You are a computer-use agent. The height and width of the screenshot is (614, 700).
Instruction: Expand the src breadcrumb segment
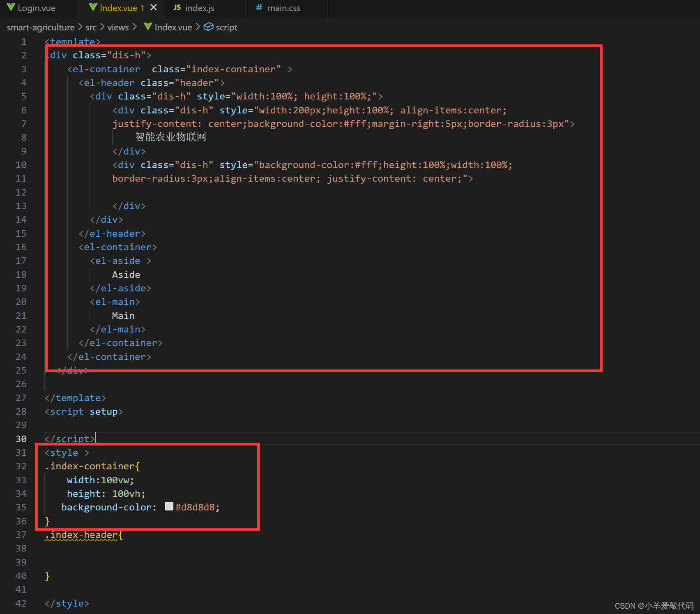click(91, 27)
